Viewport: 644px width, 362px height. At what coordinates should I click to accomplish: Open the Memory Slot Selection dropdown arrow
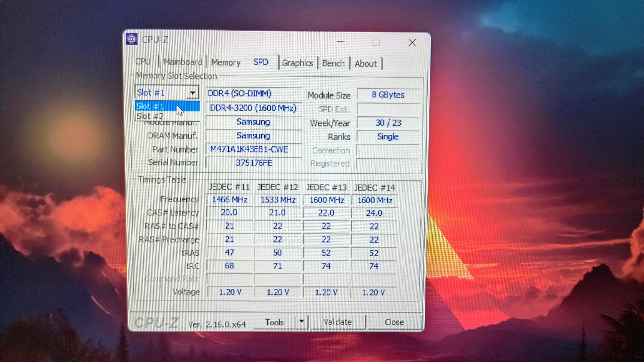pyautogui.click(x=193, y=93)
